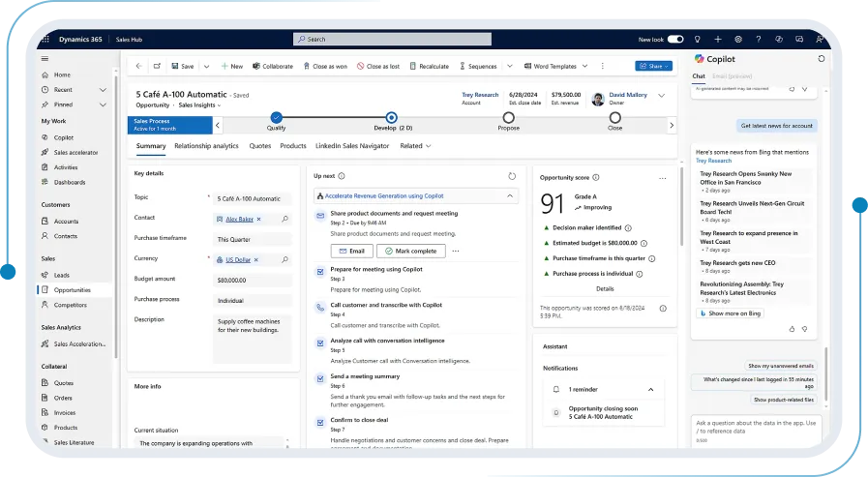The width and height of the screenshot is (868, 477).
Task: Click the lightbulb icon in top bar
Action: 698,40
